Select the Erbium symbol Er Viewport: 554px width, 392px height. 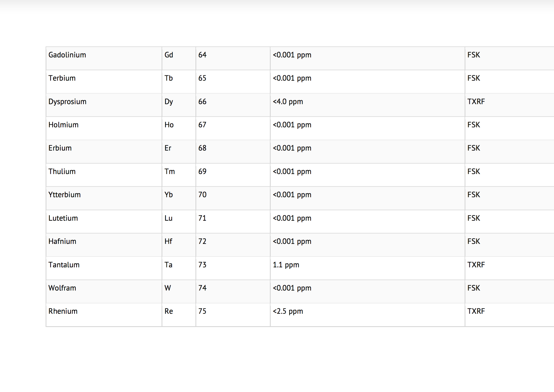168,148
